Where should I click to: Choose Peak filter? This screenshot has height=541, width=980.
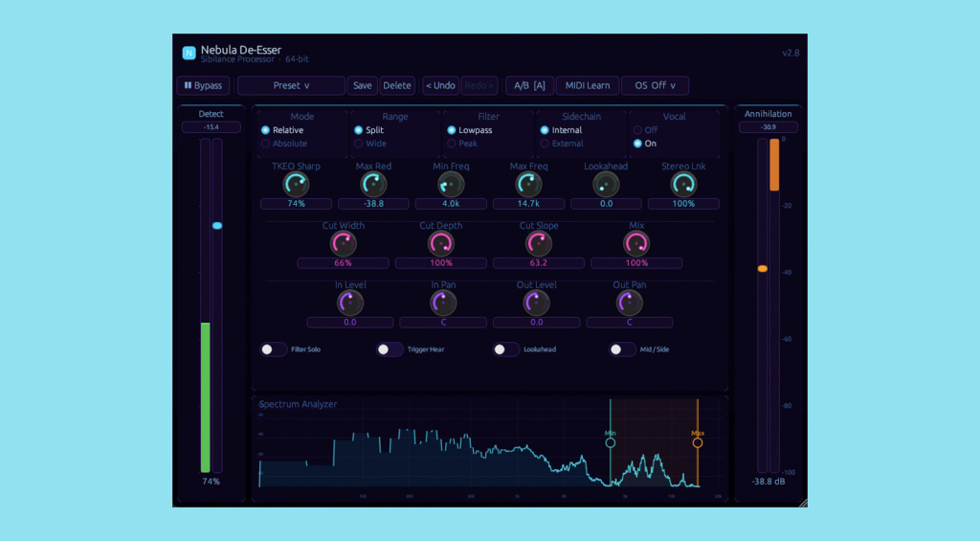(x=462, y=144)
